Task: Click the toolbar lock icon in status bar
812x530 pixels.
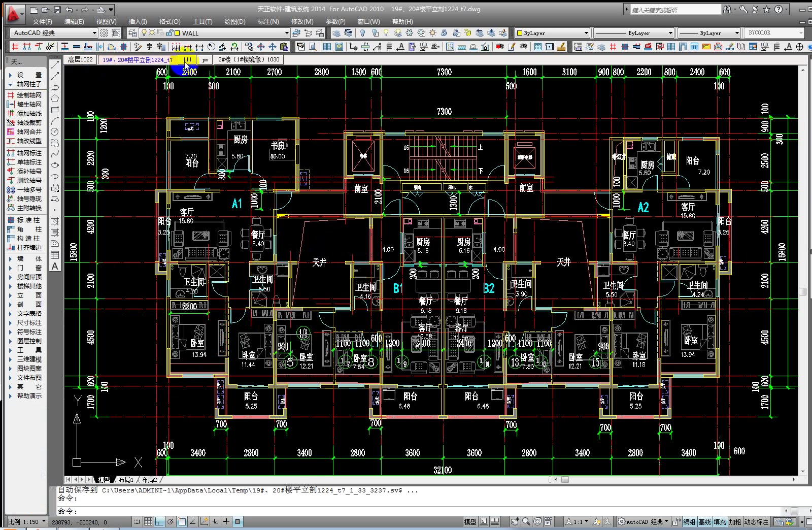Action: click(676, 521)
